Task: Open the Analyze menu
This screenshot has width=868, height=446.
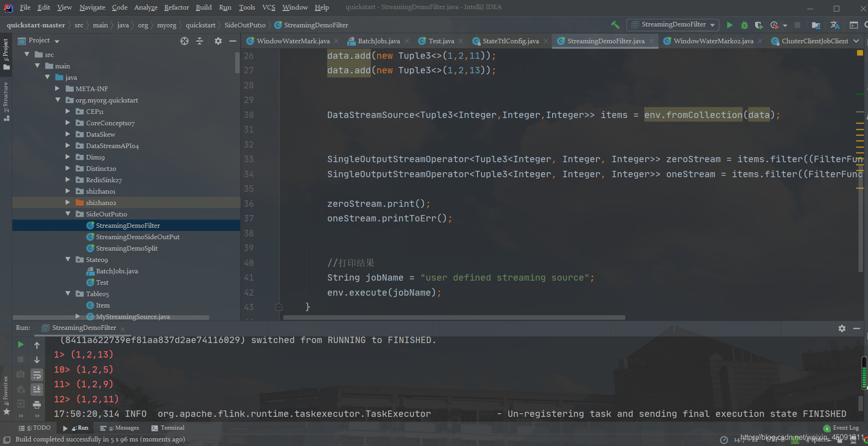Action: point(146,7)
